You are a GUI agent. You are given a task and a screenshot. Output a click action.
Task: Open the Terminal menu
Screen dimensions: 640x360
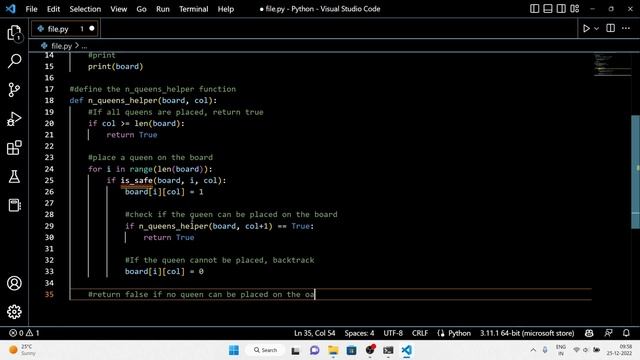193,9
